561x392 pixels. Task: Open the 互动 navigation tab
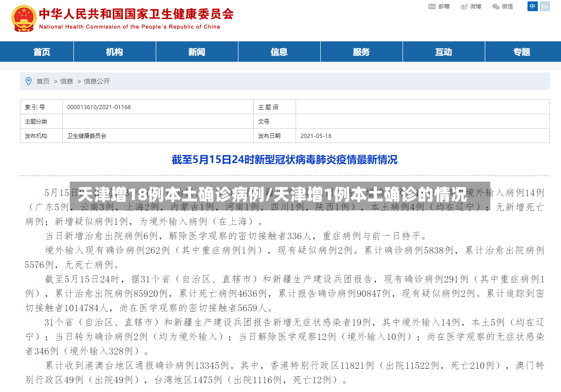coord(443,52)
